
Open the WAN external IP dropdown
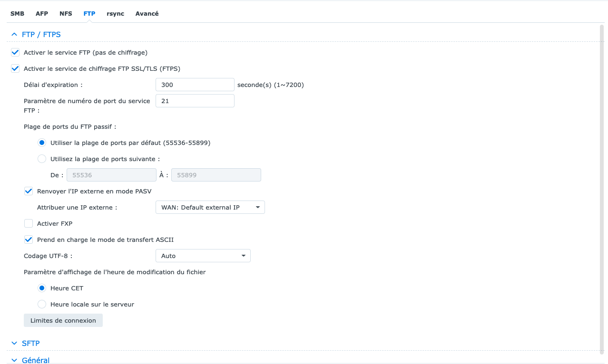tap(210, 208)
